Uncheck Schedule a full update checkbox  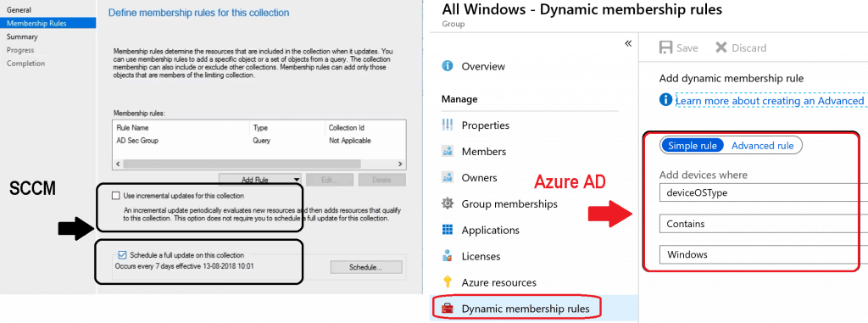[123, 255]
